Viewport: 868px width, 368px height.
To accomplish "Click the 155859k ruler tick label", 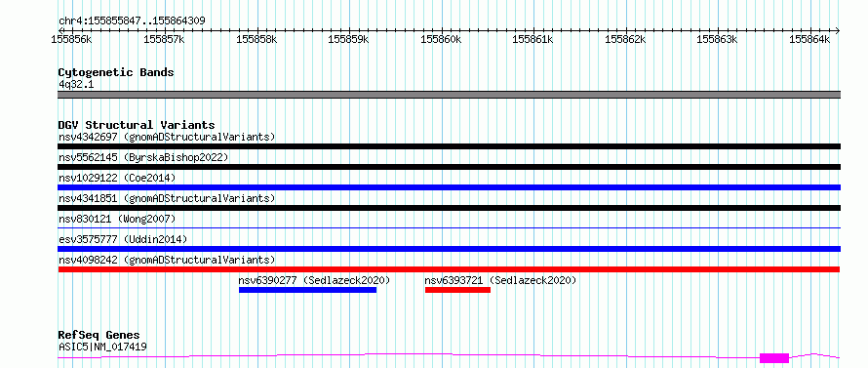I will click(x=348, y=39).
